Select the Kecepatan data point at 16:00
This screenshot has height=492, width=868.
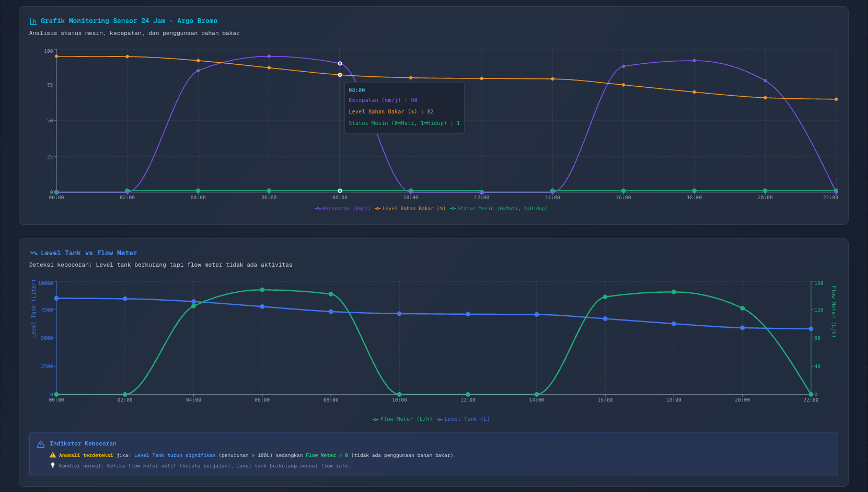click(x=623, y=66)
